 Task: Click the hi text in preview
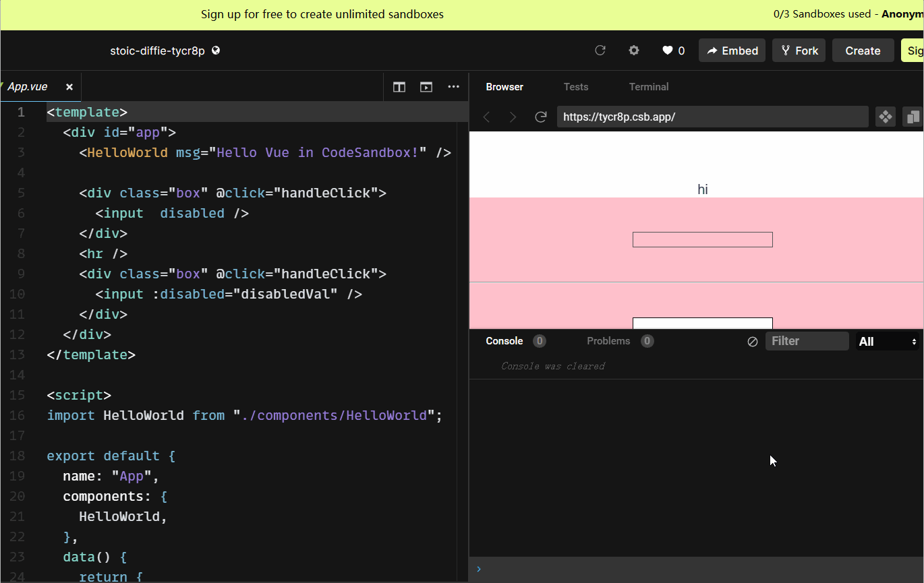tap(703, 189)
